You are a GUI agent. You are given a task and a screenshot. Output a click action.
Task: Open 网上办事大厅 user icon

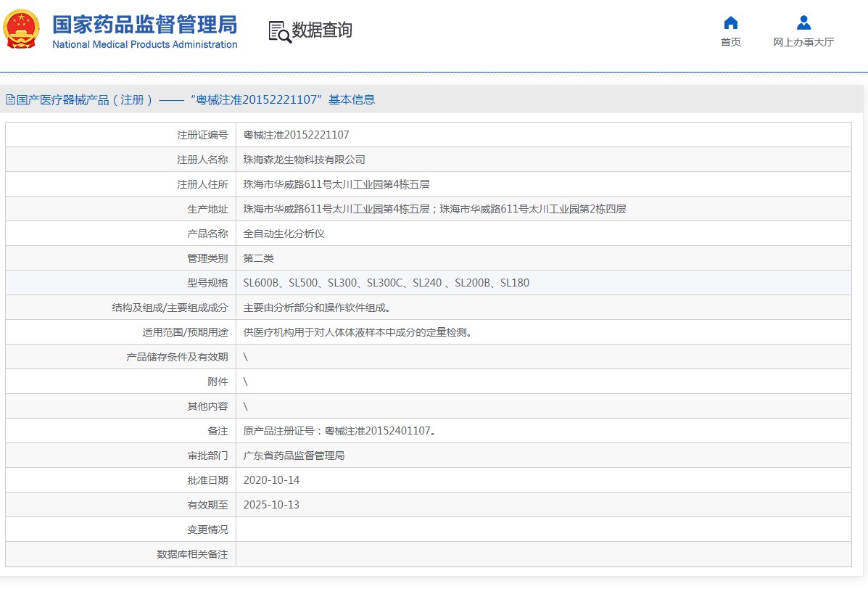click(x=803, y=22)
